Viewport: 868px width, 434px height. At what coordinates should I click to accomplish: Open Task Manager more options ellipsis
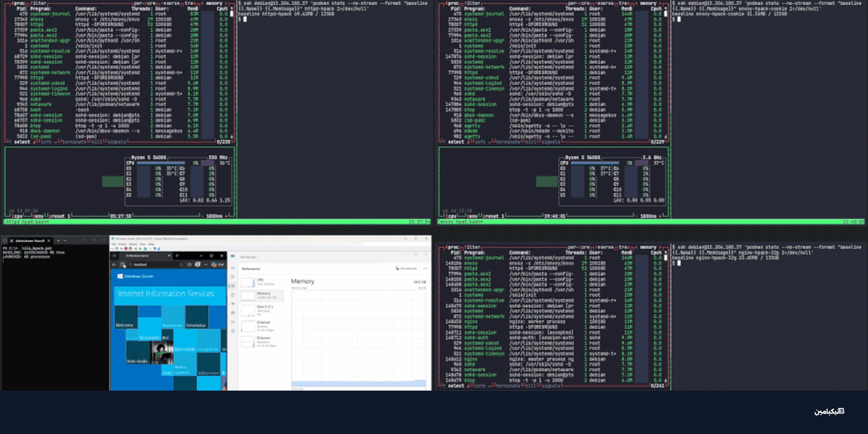425,269
